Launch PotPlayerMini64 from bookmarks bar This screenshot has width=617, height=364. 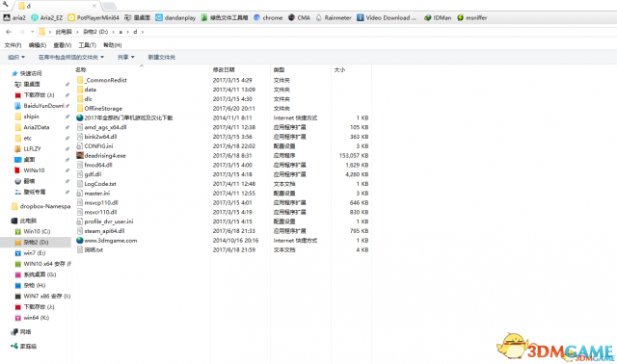[x=94, y=17]
